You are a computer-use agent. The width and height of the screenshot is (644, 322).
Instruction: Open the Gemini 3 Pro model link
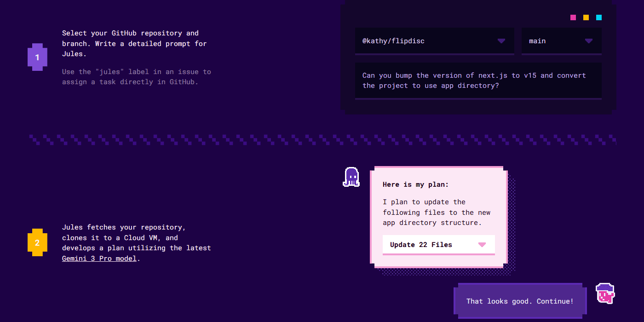pos(99,259)
